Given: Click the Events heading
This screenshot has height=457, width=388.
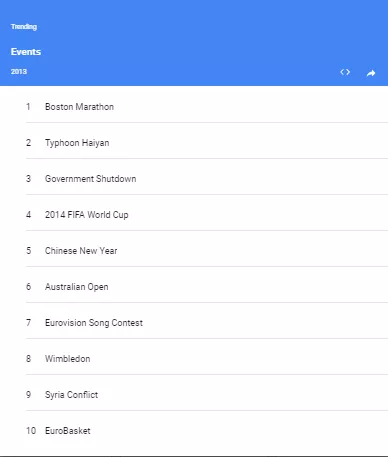Looking at the screenshot, I should click(x=26, y=52).
